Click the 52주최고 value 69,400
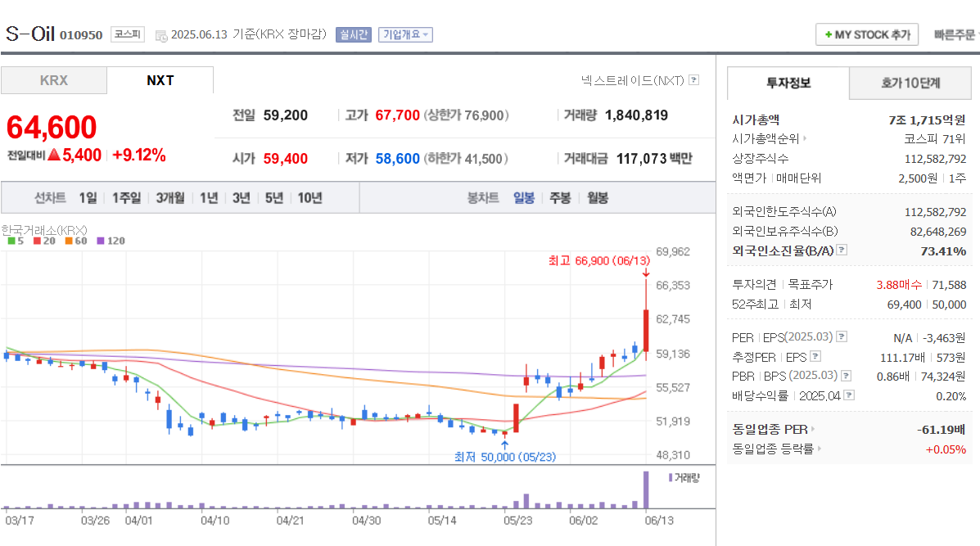This screenshot has width=980, height=546. [x=904, y=305]
